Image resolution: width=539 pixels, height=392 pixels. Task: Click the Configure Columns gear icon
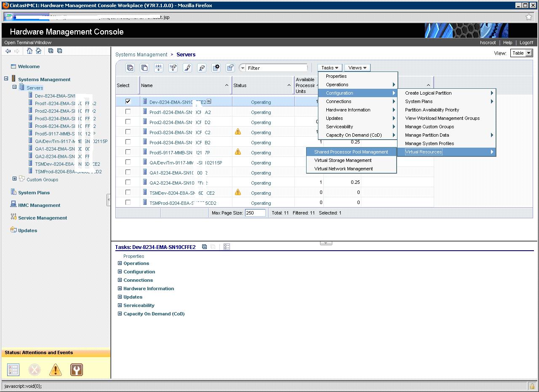point(216,68)
